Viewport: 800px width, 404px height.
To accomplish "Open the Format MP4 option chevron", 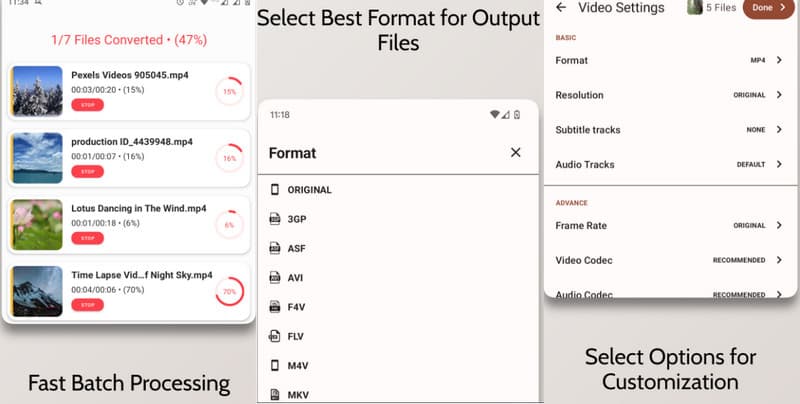I will (x=778, y=60).
